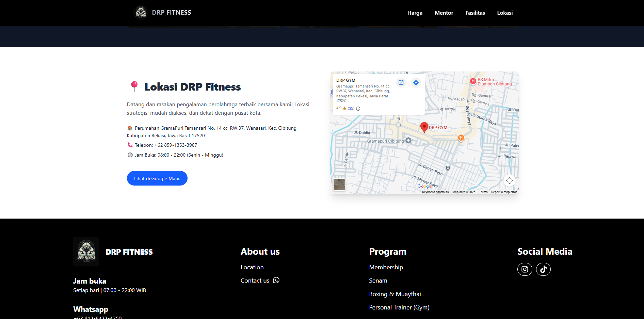Open the Instagram social icon

tap(525, 269)
